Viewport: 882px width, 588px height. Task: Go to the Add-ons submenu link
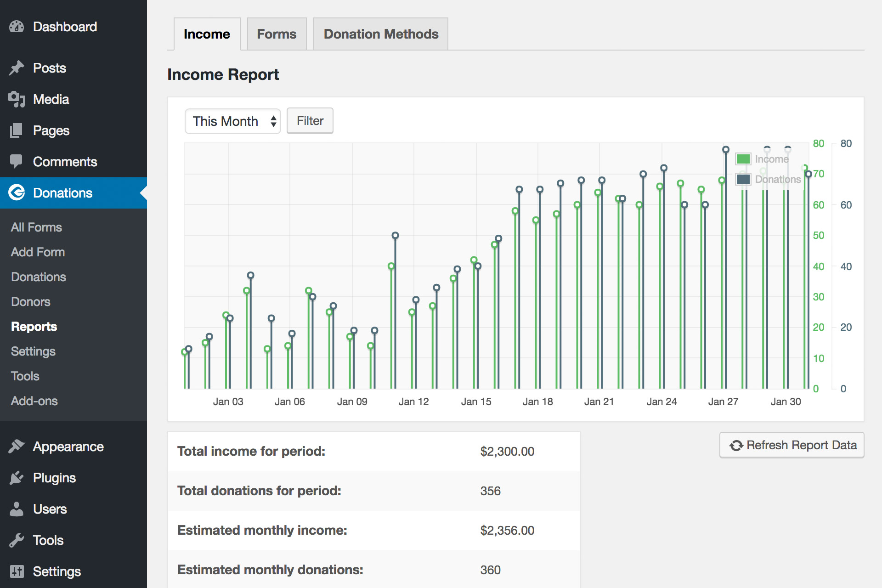point(34,401)
